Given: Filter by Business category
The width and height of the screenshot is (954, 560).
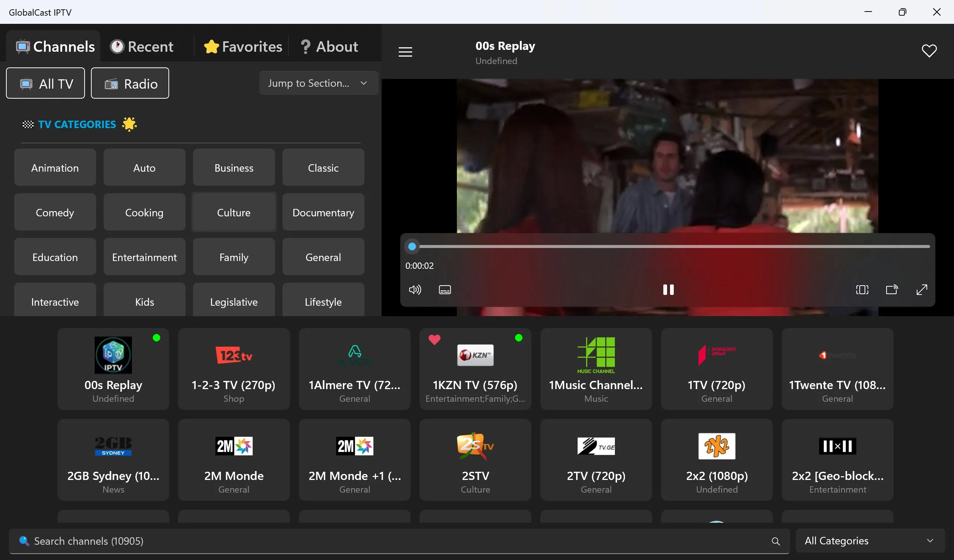Looking at the screenshot, I should click(x=234, y=168).
